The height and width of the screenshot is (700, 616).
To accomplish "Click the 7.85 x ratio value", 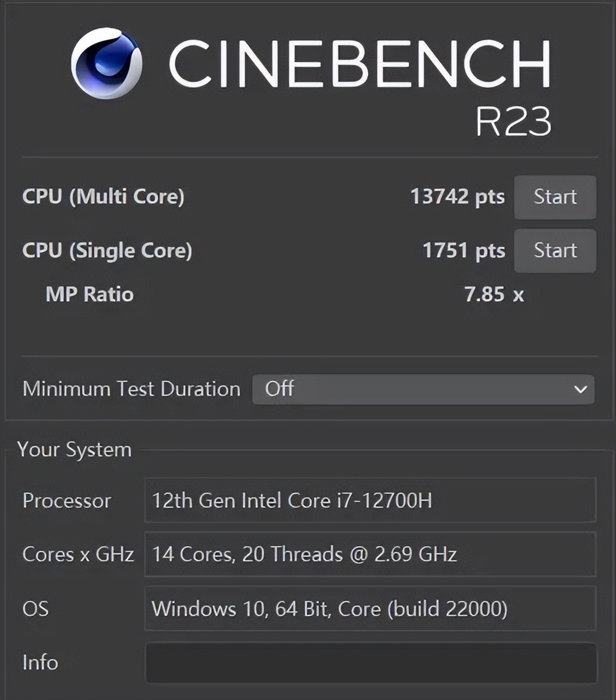I will [494, 295].
